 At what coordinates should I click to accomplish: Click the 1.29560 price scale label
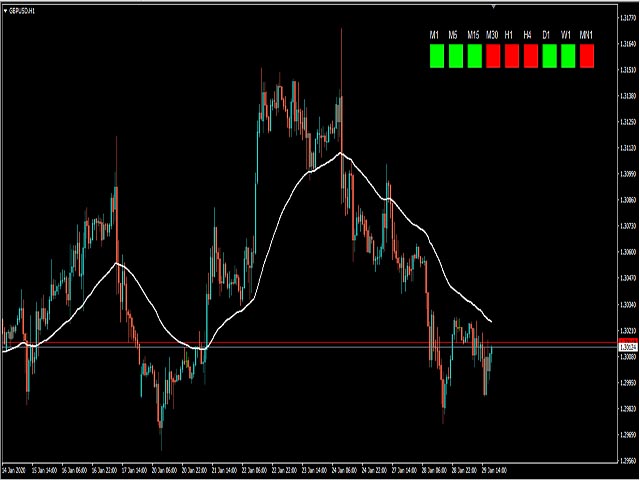628,460
